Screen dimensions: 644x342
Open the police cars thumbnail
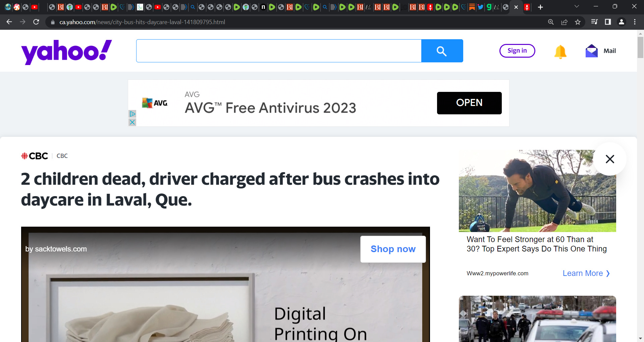537,319
